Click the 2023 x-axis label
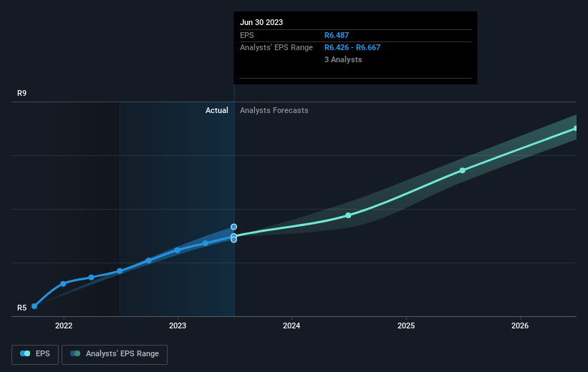This screenshot has width=588, height=372. tap(178, 325)
